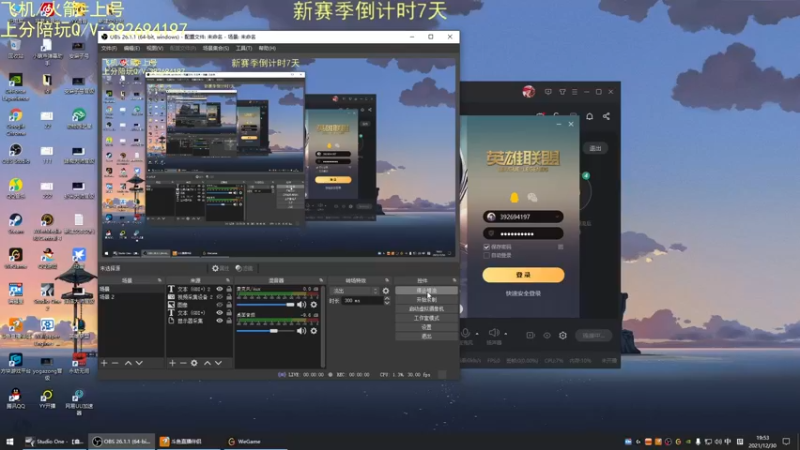Toggle visibility of 图像 source
The height and width of the screenshot is (450, 800).
tap(219, 305)
